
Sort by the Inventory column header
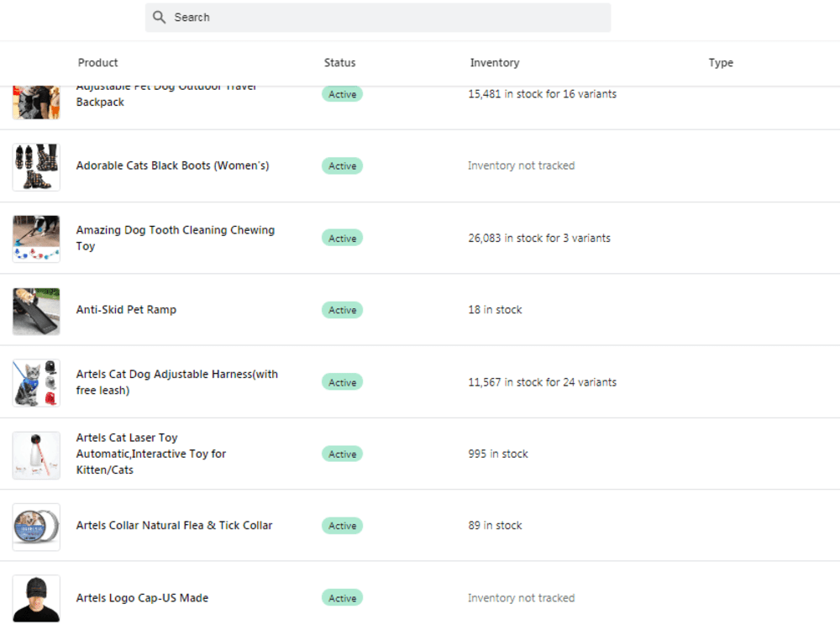(495, 63)
